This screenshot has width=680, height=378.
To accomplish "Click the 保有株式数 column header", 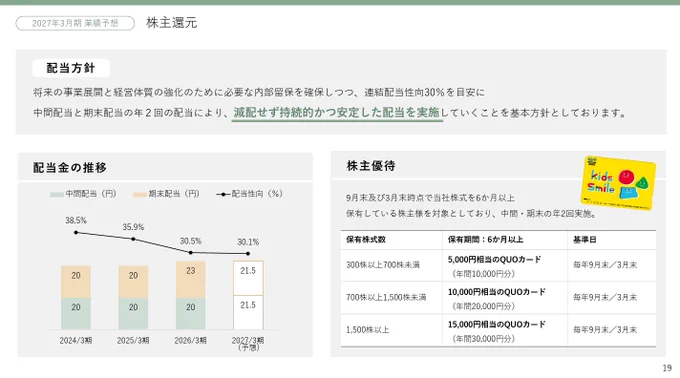I will pyautogui.click(x=366, y=240).
